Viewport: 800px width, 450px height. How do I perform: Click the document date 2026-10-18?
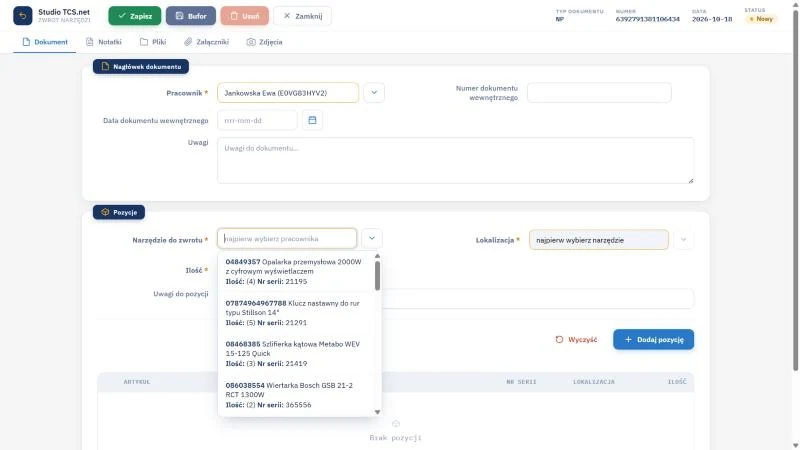click(712, 19)
